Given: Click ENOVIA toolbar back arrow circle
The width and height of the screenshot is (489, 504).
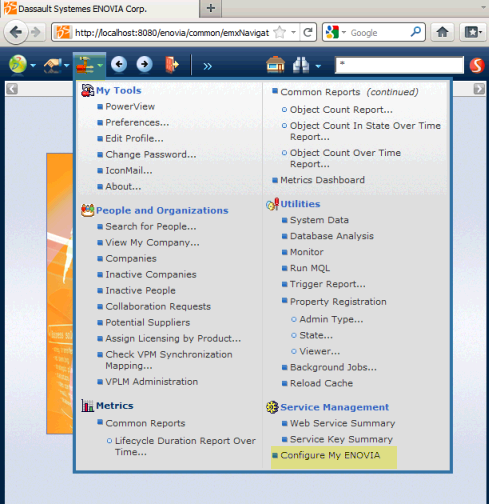Looking at the screenshot, I should [x=119, y=64].
